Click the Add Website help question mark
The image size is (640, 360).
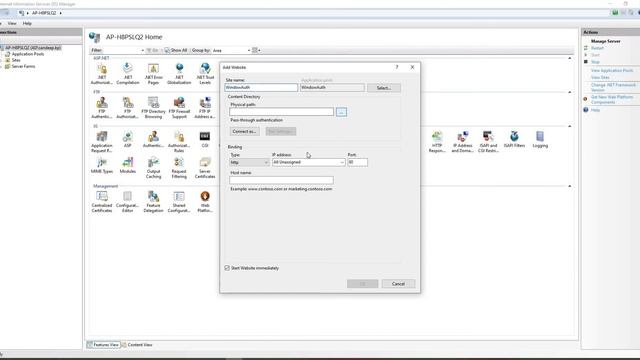click(x=397, y=67)
